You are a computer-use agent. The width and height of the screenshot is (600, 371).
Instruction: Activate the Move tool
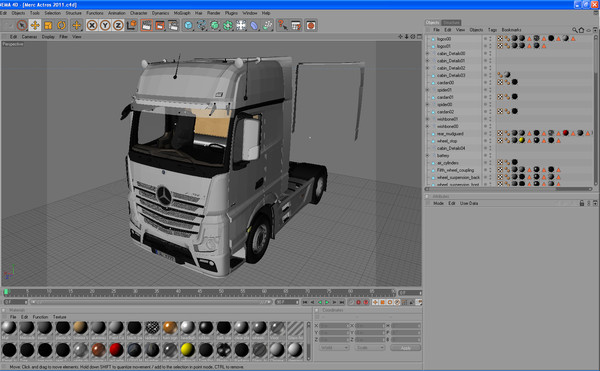point(35,26)
